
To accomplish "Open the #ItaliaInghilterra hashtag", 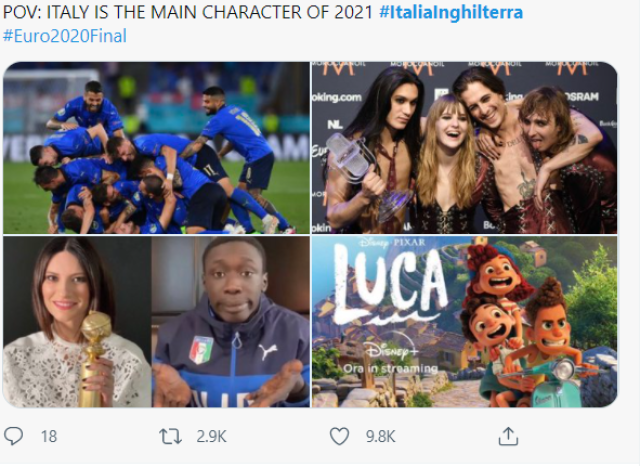I will coord(451,11).
